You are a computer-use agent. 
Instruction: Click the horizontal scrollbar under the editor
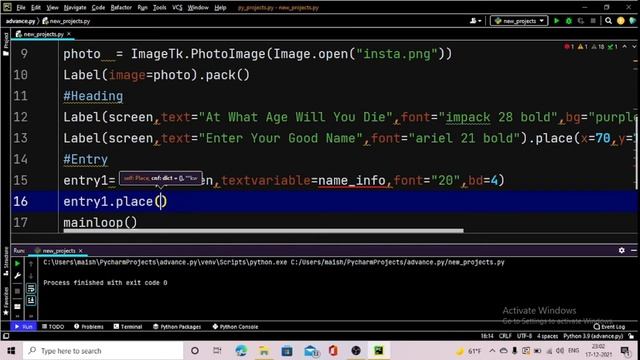pyautogui.click(x=263, y=231)
